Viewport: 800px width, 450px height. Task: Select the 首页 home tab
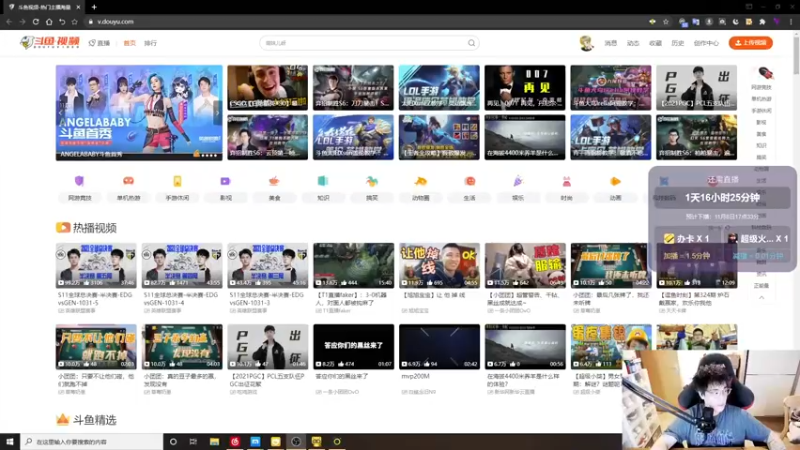tap(130, 43)
